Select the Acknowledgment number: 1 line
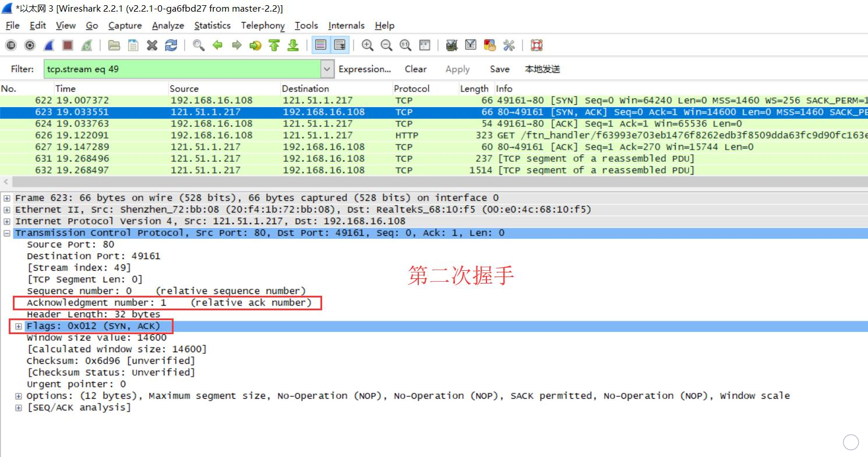The height and width of the screenshot is (457, 868). (x=169, y=303)
